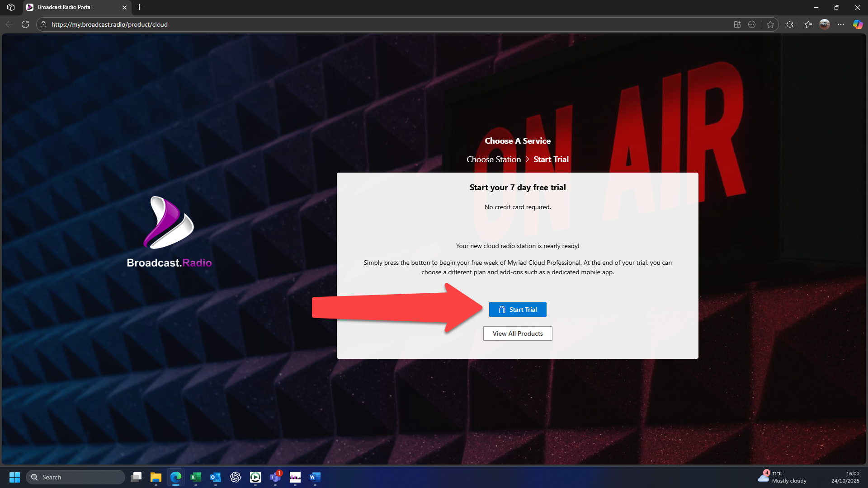This screenshot has height=488, width=868.
Task: Add this page to favorites
Action: click(x=770, y=24)
